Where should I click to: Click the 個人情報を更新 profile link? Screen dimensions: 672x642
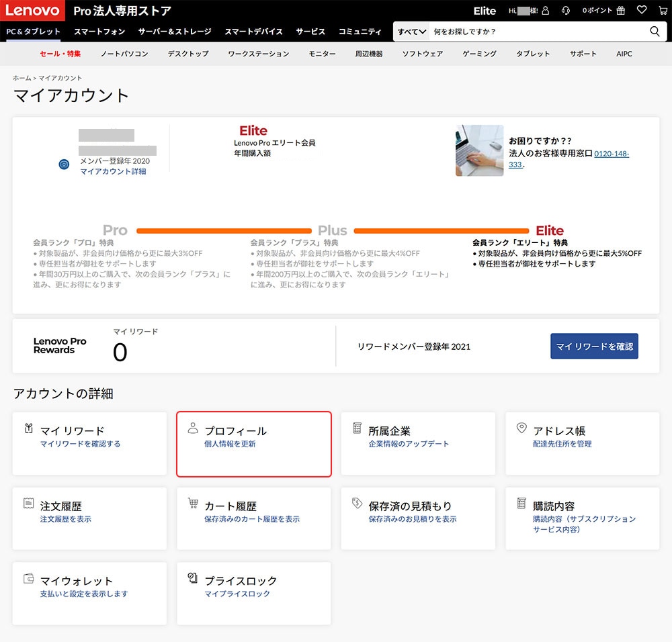(x=230, y=444)
